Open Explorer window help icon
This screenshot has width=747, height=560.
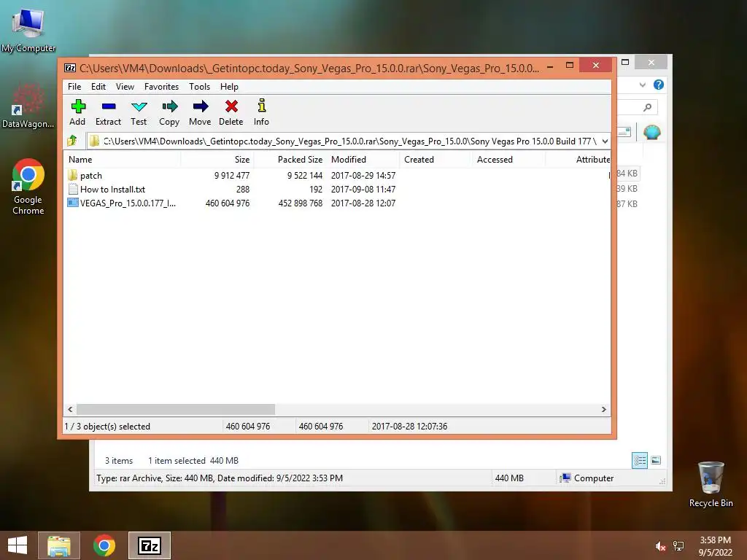(x=659, y=85)
